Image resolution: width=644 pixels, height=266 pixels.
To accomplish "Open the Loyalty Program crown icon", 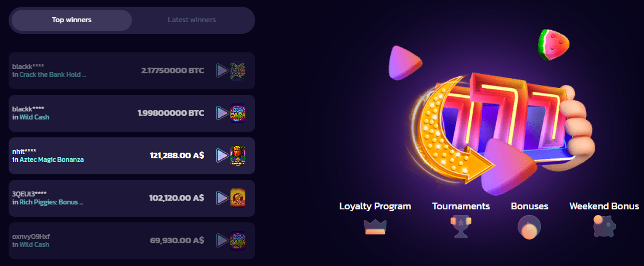I will pos(375,227).
